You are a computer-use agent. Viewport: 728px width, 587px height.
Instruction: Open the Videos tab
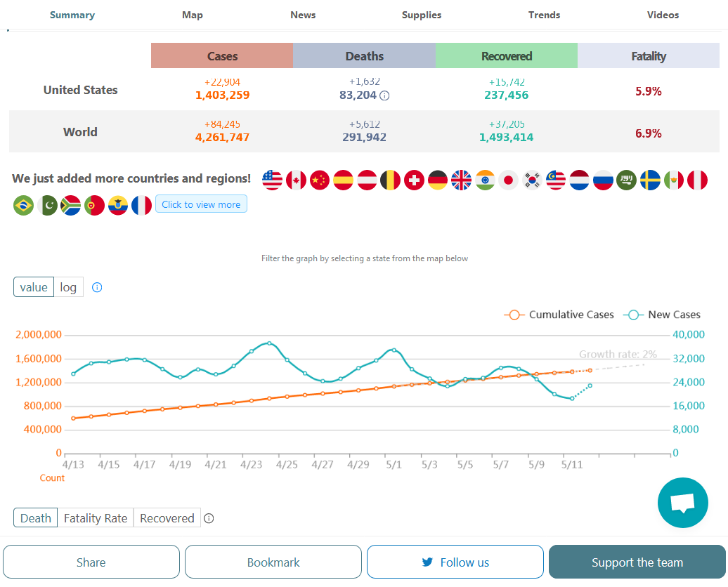[663, 15]
